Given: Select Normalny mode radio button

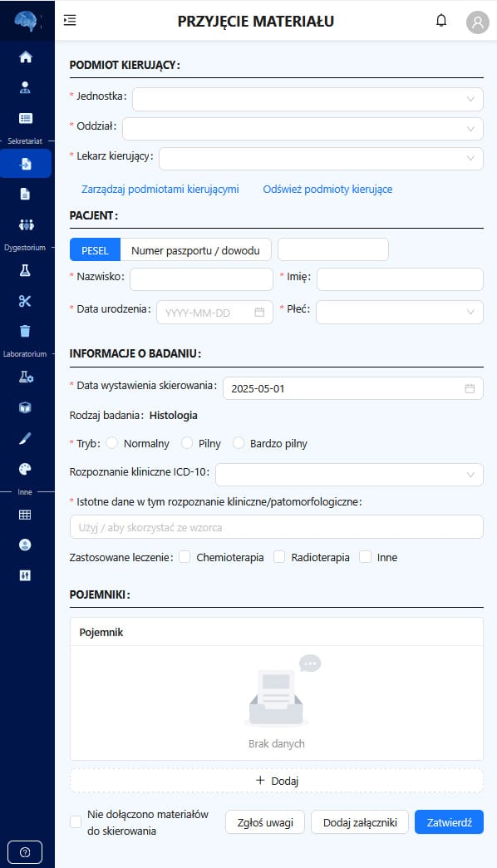Looking at the screenshot, I should [112, 443].
